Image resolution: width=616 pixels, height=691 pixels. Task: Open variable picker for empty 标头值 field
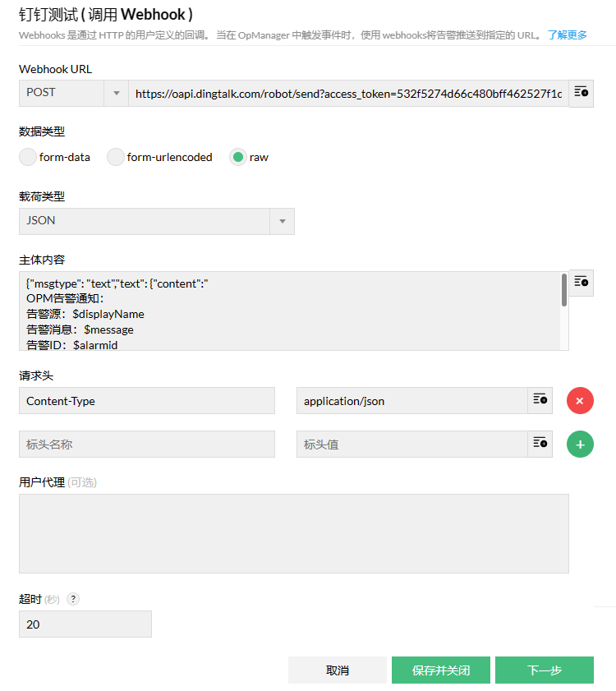[540, 444]
